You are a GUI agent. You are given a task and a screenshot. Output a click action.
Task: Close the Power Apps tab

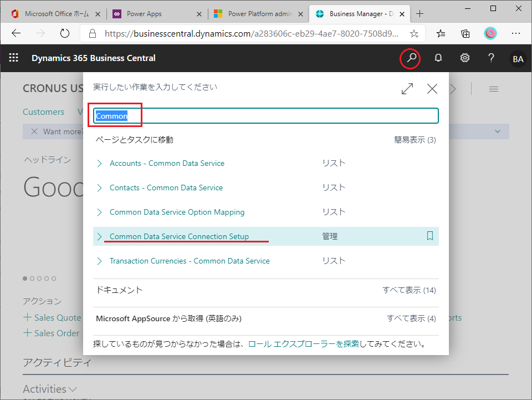pyautogui.click(x=199, y=14)
